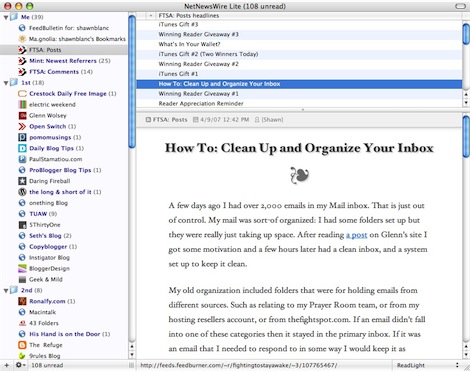Click the 43 Folders feed icon
470x371 pixels.
22,323
